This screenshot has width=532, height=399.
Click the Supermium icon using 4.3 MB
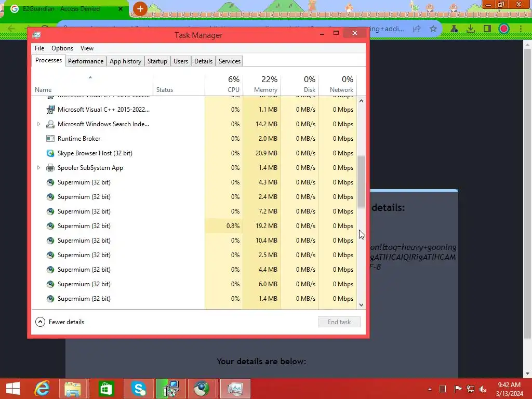[50, 182]
